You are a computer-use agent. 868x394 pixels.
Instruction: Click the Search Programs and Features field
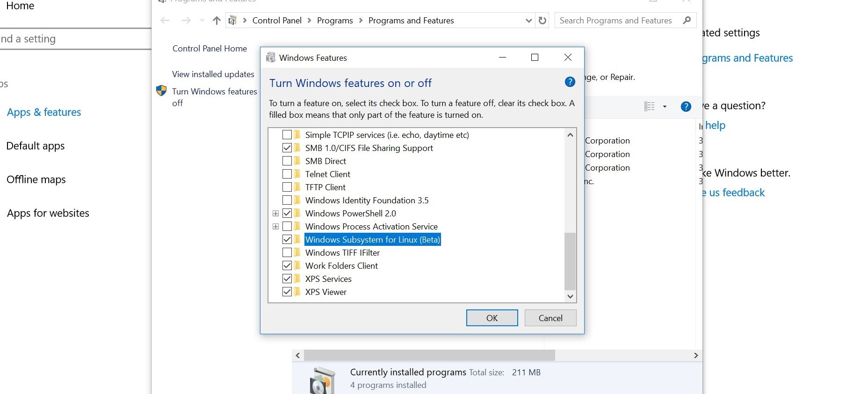pos(615,21)
